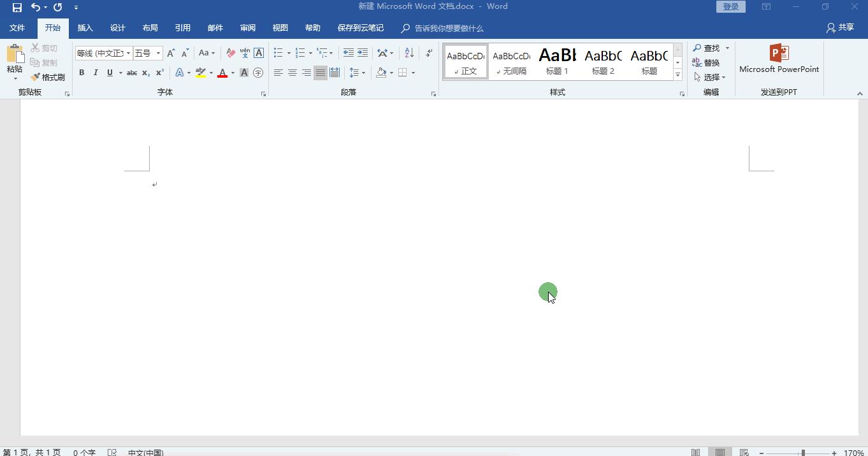This screenshot has height=456, width=868.
Task: Open the 粘贴 dropdown arrow
Action: click(x=15, y=78)
